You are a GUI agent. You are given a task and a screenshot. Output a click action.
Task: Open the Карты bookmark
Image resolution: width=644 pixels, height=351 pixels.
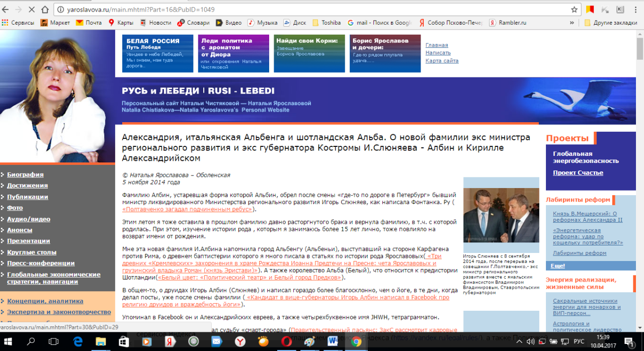coord(121,23)
